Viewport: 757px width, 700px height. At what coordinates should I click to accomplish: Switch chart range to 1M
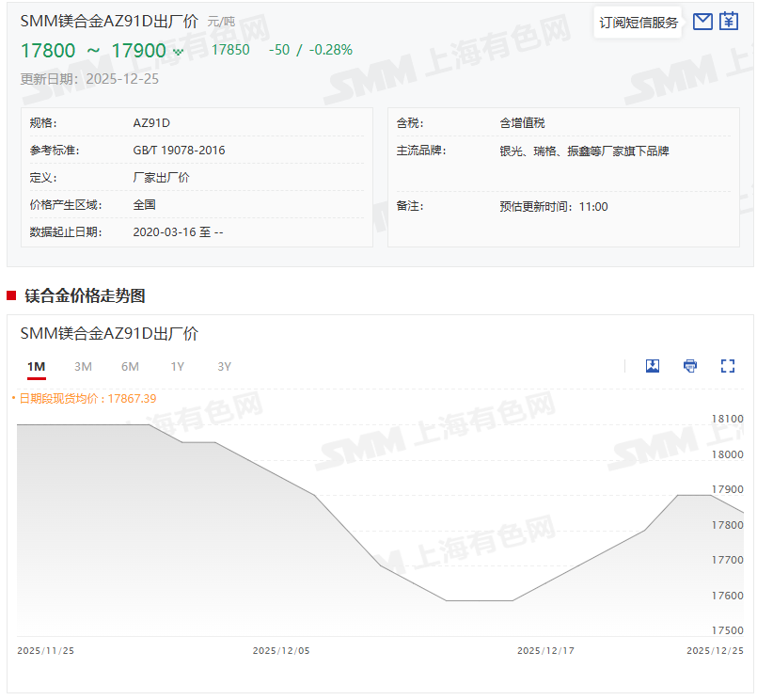(36, 367)
